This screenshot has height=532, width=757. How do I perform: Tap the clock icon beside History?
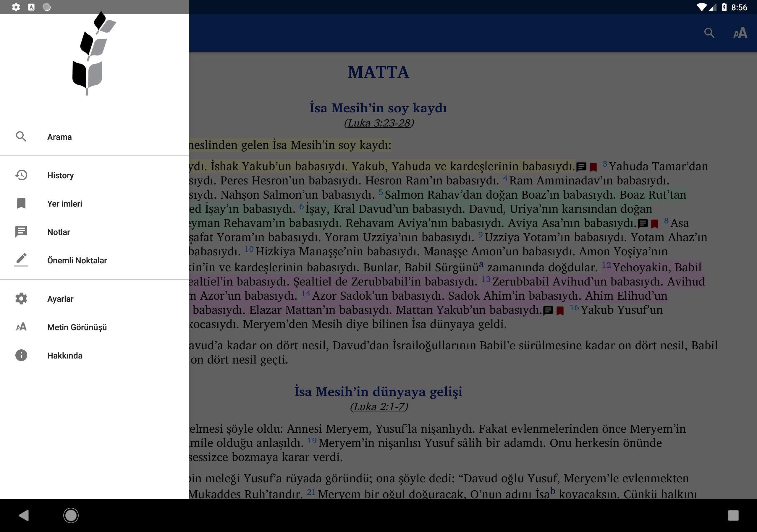pyautogui.click(x=21, y=175)
